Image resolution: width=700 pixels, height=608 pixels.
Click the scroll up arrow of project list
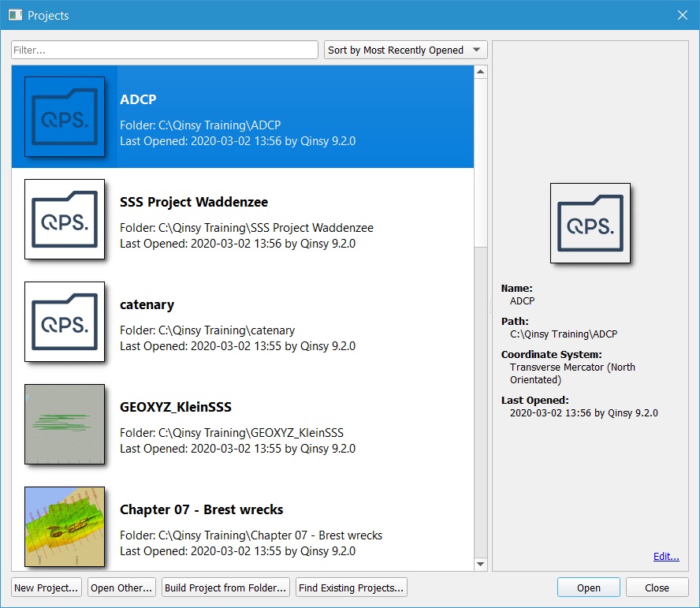coord(480,73)
